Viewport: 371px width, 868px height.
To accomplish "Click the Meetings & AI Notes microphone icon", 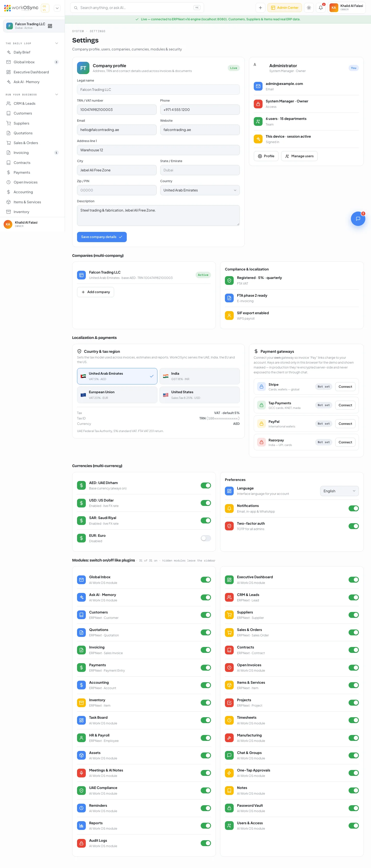I will (x=81, y=773).
